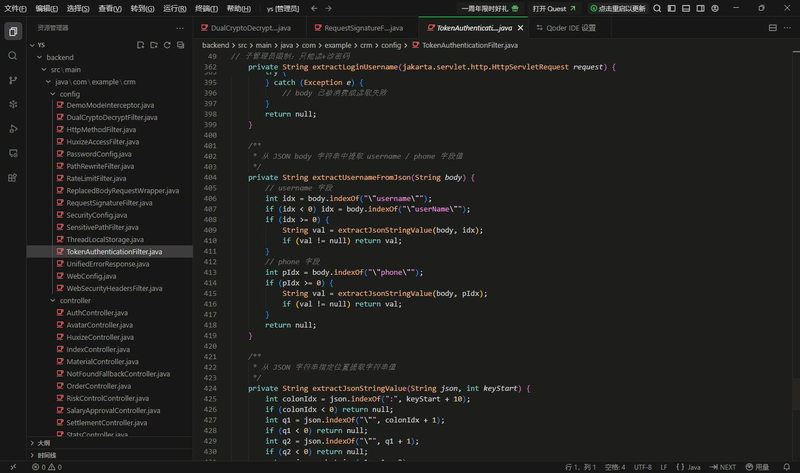Open WebConfig.java in explorer

[91, 276]
